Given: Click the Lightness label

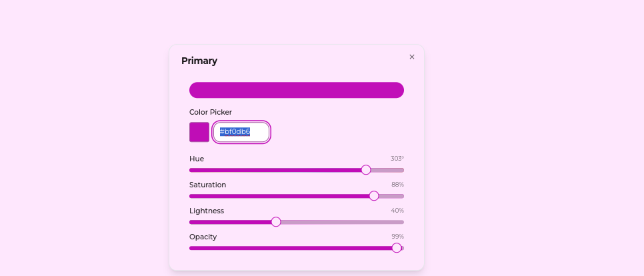Looking at the screenshot, I should tap(207, 211).
